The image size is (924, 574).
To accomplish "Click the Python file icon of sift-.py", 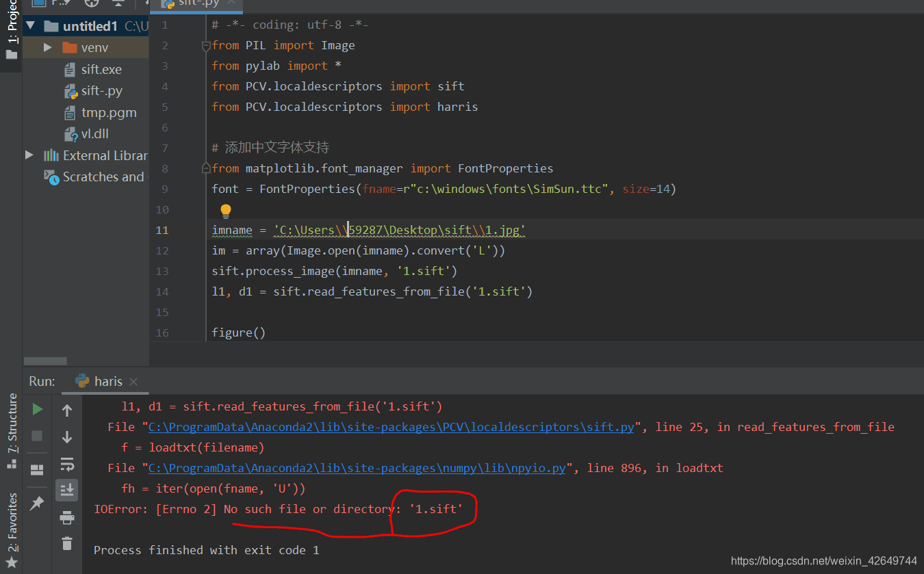I will [x=70, y=91].
